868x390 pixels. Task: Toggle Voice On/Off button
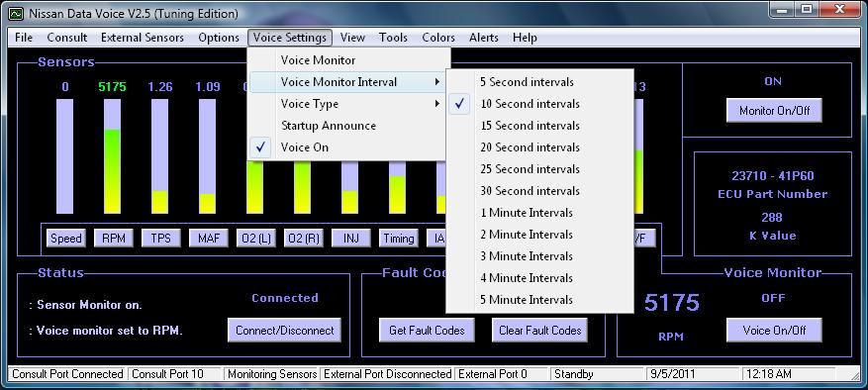point(774,331)
